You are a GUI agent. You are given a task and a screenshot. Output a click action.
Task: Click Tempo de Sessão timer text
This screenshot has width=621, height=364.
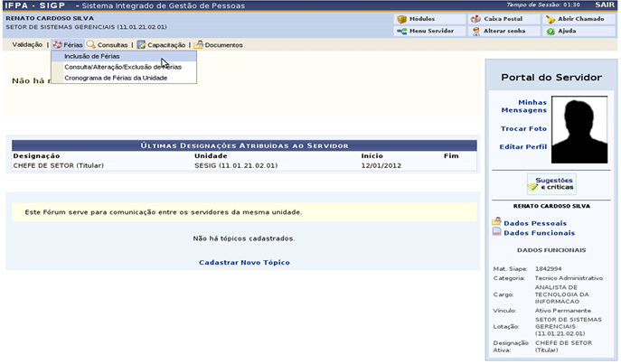(543, 5)
